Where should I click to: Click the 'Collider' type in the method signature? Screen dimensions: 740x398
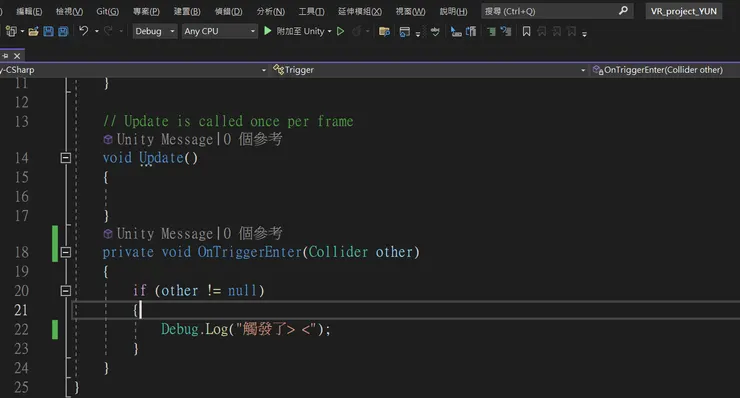click(x=338, y=252)
